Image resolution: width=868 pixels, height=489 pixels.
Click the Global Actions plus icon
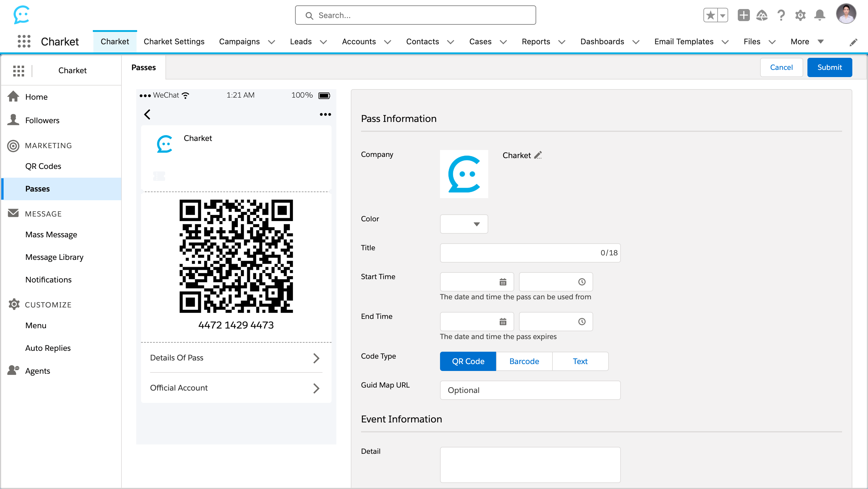(743, 15)
